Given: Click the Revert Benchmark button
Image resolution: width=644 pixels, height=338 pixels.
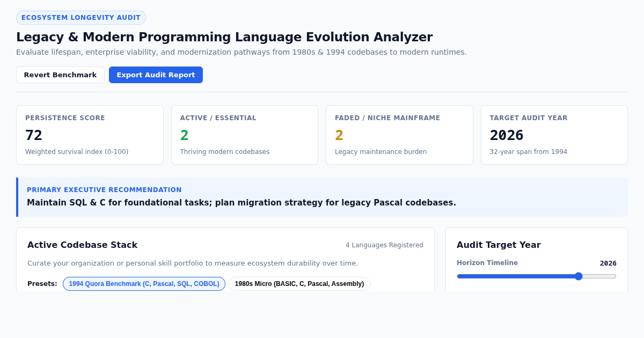Looking at the screenshot, I should point(60,75).
